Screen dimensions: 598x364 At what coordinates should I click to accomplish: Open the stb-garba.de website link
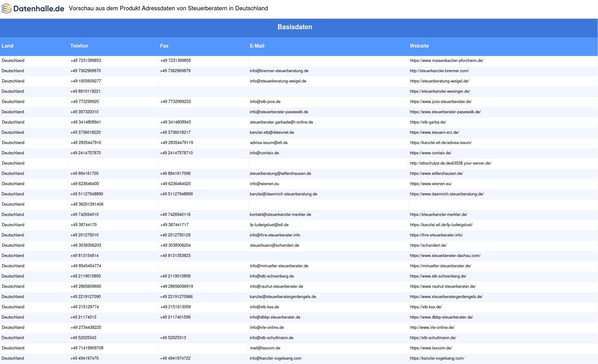coord(428,122)
